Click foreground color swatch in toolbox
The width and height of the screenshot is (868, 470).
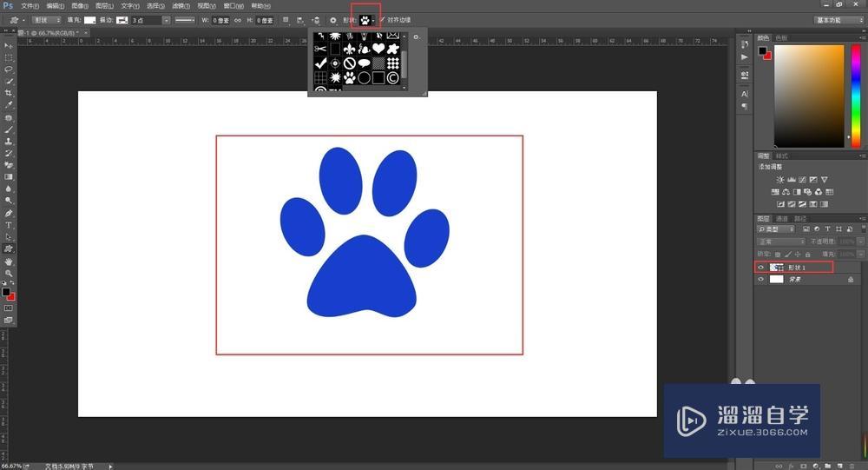[x=6, y=292]
